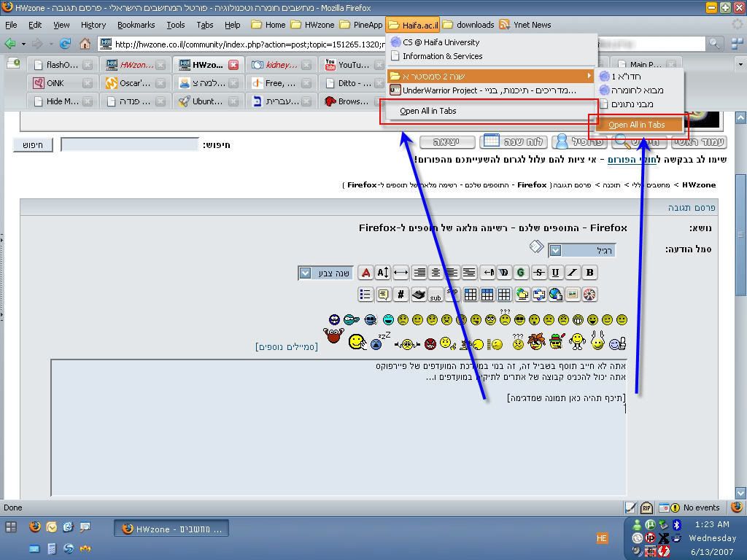Open the tab list dropdown at tab bar end
This screenshot has width=747, height=560.
coord(740,64)
